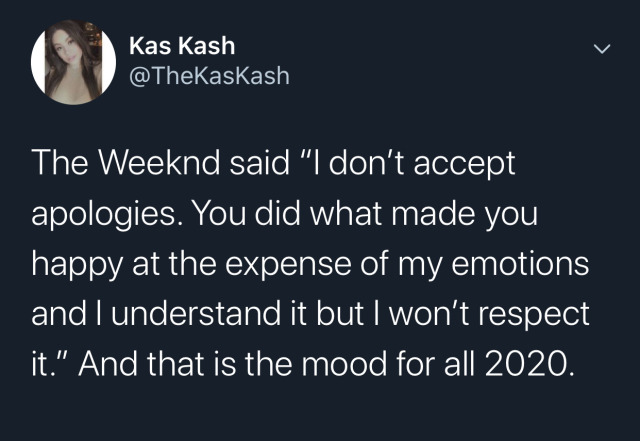Click the word "accept" in first line
Image resolution: width=640 pixels, height=441 pixels.
(x=464, y=164)
